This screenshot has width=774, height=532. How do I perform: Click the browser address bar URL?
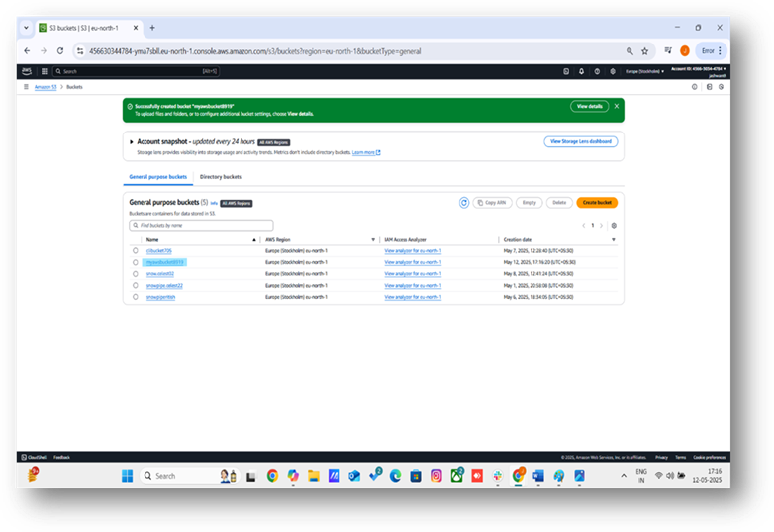pyautogui.click(x=254, y=51)
